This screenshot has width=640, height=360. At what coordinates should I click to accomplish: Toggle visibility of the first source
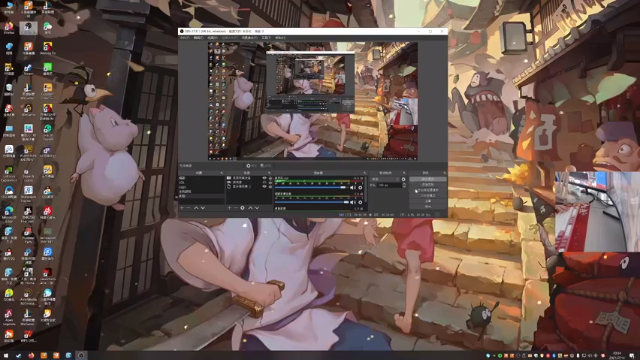[264, 178]
